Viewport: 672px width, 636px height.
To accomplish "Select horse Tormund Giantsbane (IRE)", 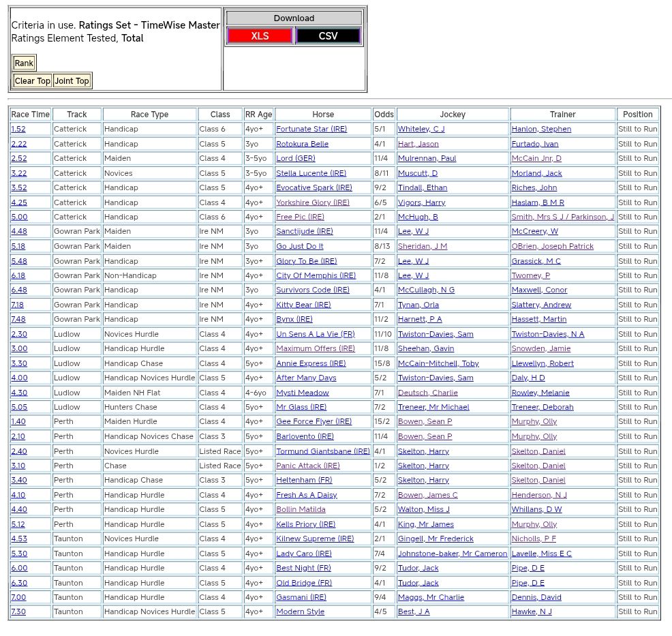I will tap(322, 451).
